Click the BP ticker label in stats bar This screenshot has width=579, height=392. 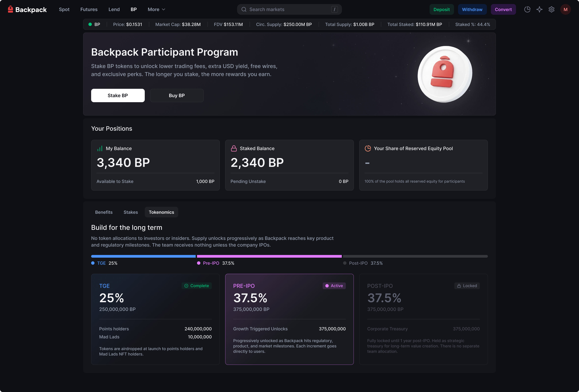point(97,24)
